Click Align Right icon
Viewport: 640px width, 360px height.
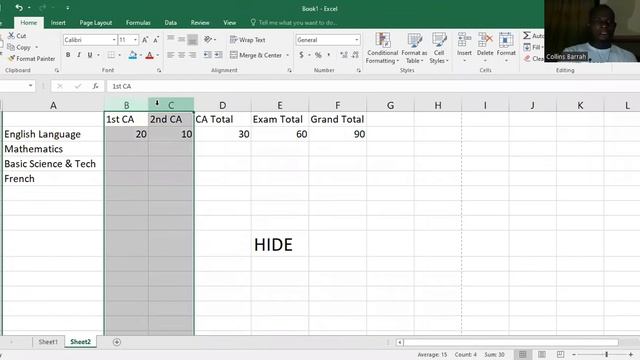coord(192,55)
